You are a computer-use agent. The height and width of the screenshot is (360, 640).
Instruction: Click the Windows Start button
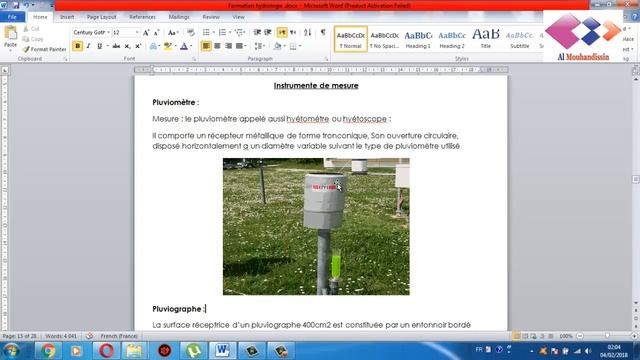tap(11, 351)
